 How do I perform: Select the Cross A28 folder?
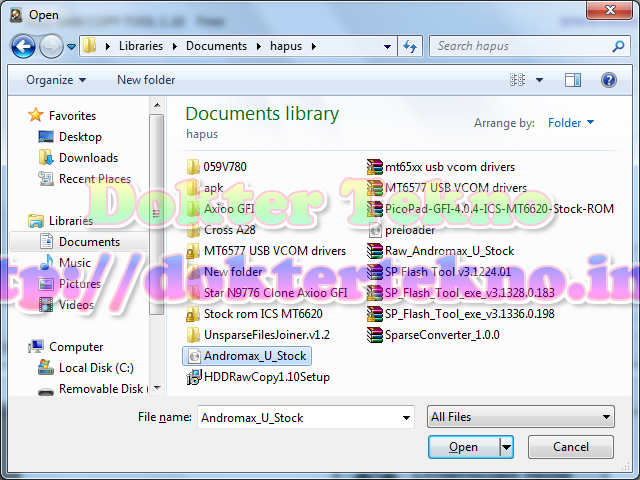coord(221,230)
